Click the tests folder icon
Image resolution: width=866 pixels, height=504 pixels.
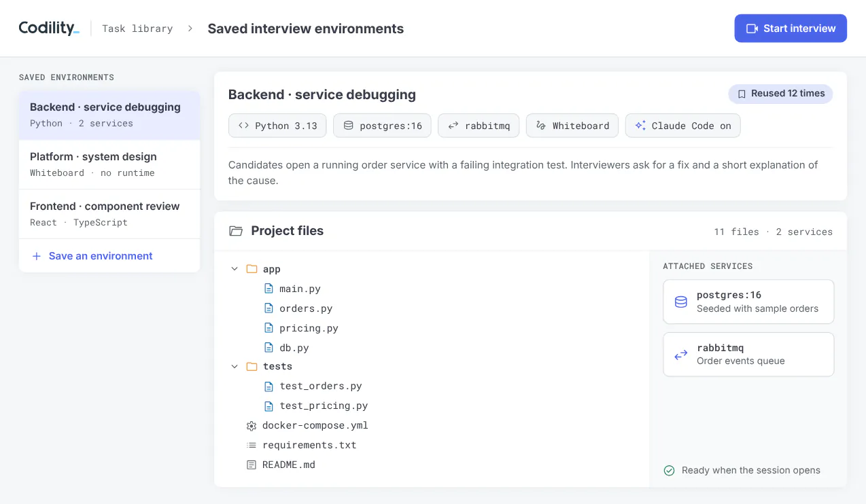(x=252, y=366)
